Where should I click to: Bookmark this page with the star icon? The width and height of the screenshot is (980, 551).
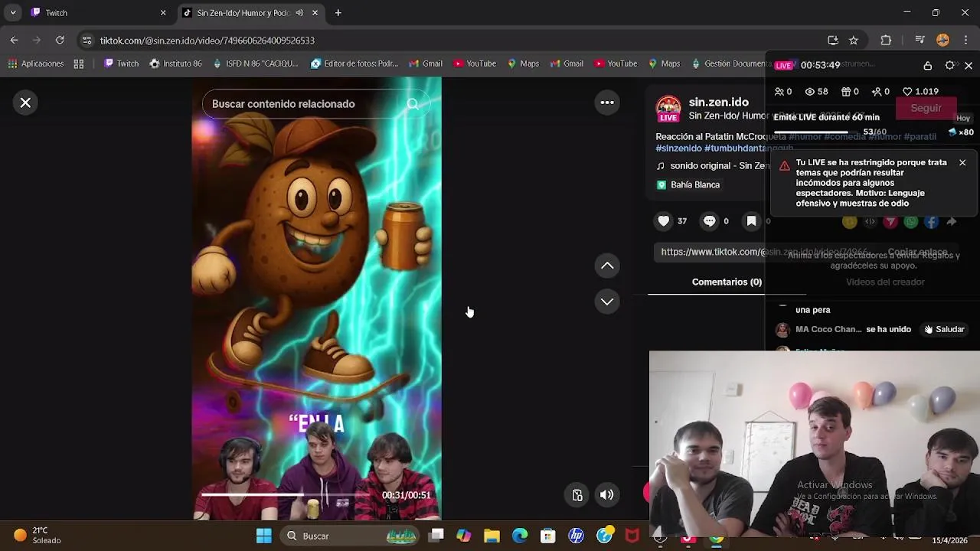854,41
